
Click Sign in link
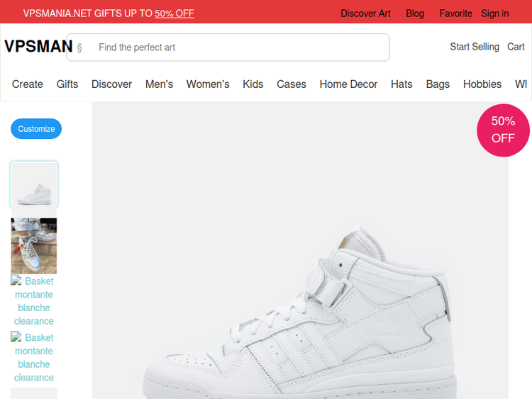[x=494, y=13]
